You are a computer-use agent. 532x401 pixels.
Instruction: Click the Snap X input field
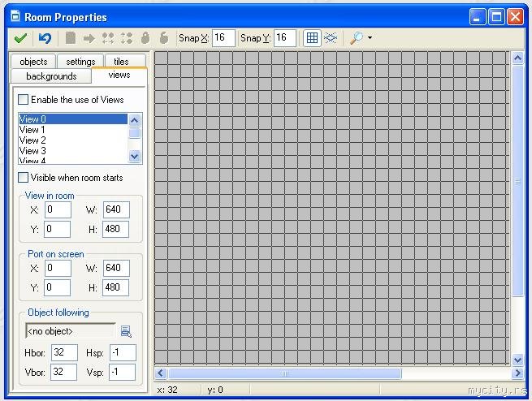[223, 37]
